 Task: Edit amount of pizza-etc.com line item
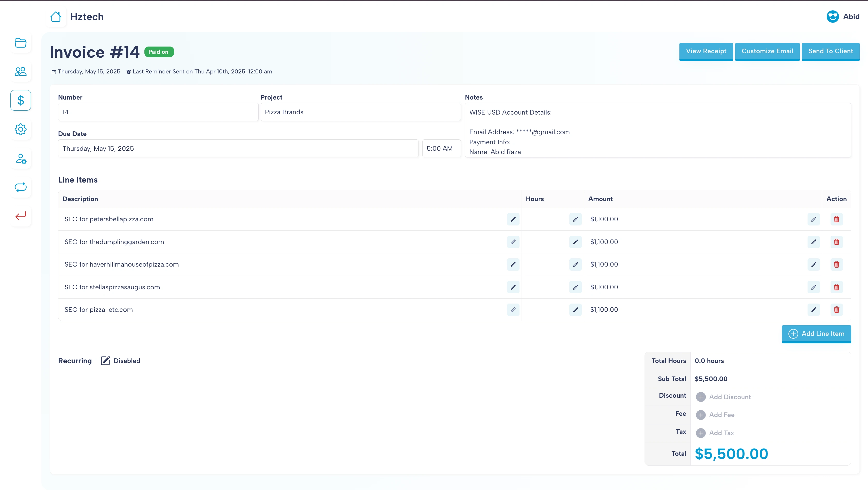(813, 310)
